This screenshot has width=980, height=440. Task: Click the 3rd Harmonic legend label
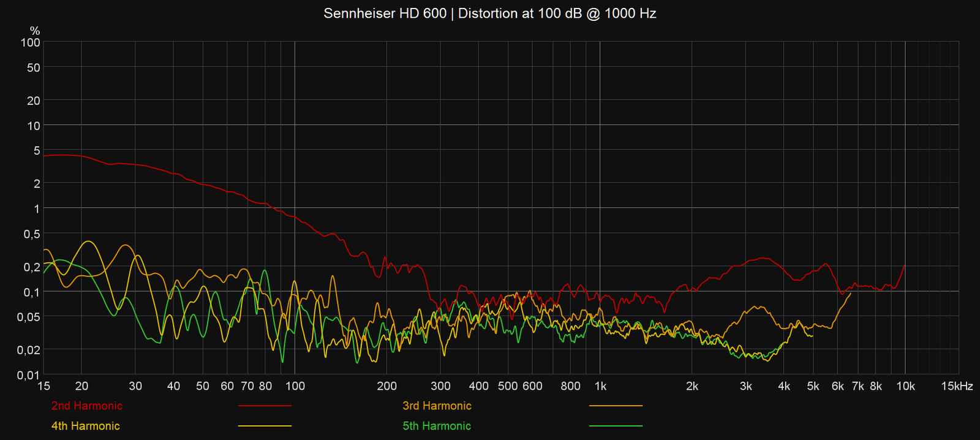click(x=437, y=406)
